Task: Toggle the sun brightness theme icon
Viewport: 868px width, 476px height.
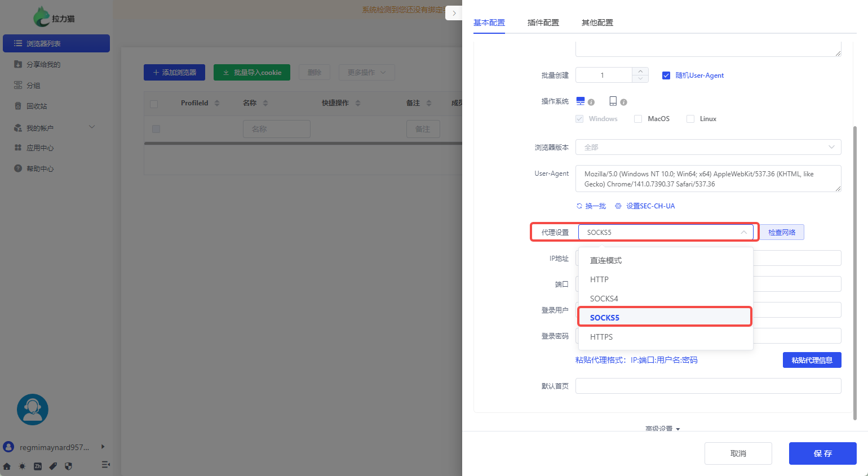Action: [x=22, y=466]
